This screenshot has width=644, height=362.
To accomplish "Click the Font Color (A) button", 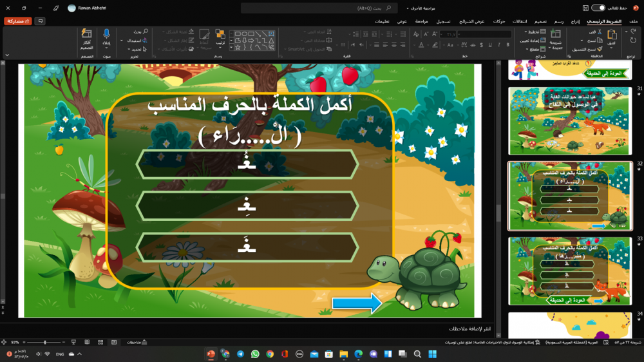I will 421,45.
